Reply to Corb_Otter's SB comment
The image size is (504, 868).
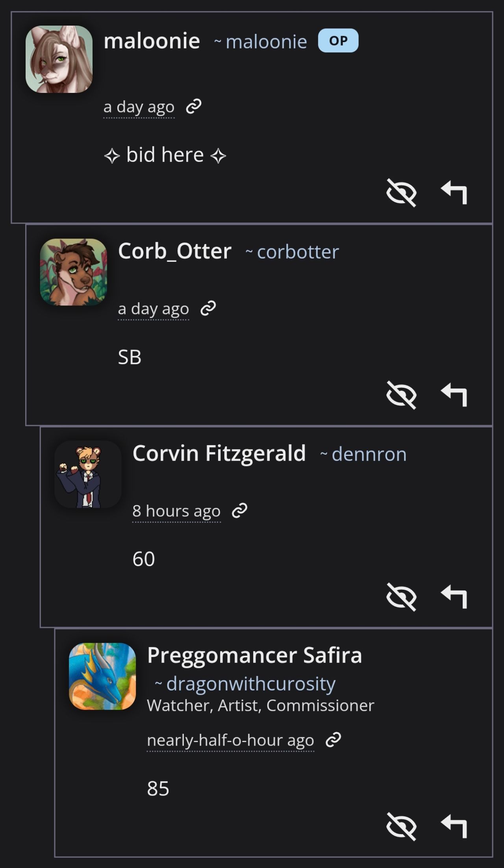454,395
